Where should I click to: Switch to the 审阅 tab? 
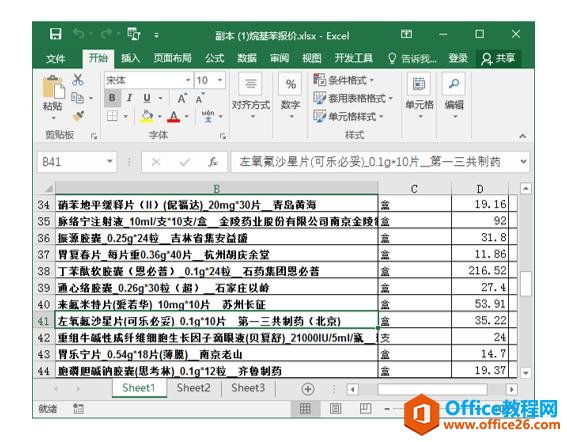279,58
